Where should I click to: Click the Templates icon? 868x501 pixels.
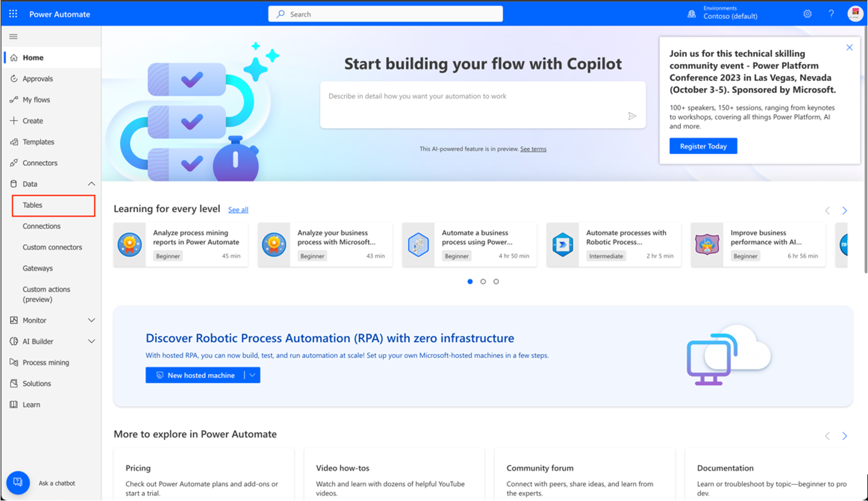(14, 142)
